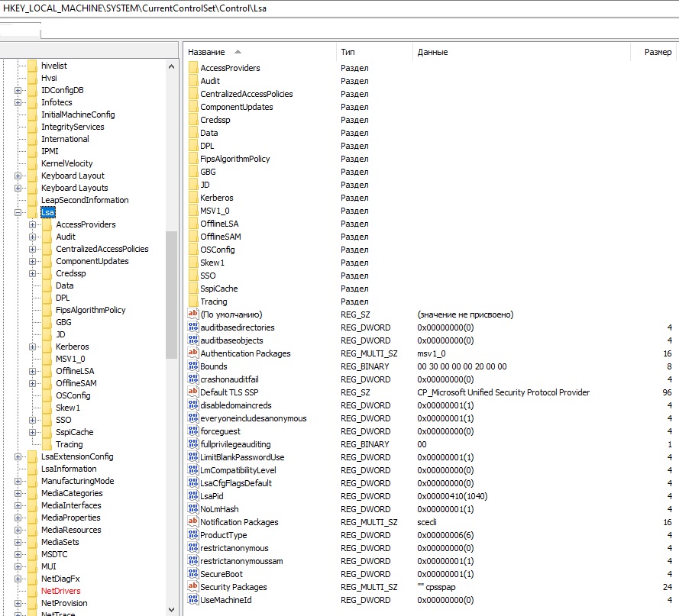The image size is (679, 616).
Task: Click the DWORD icon of SecureBoot value
Action: tap(193, 573)
